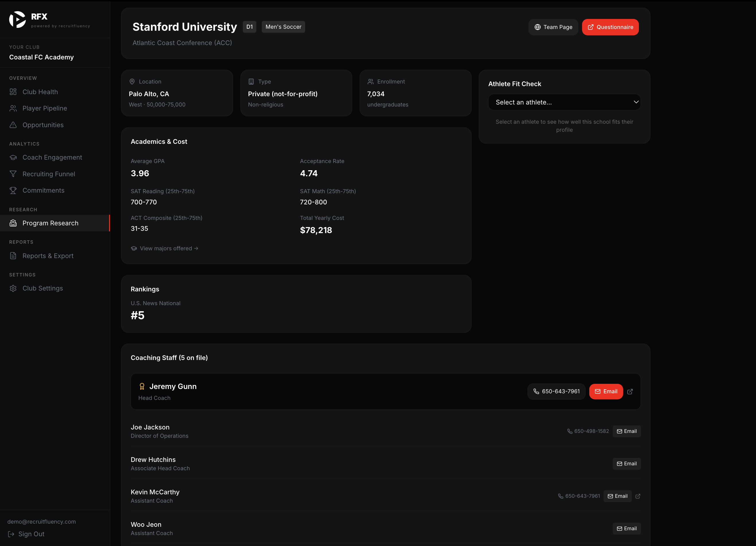Viewport: 756px width, 546px height.
Task: Click Atlantic Coast Conference (ACC) text
Action: pyautogui.click(x=182, y=43)
